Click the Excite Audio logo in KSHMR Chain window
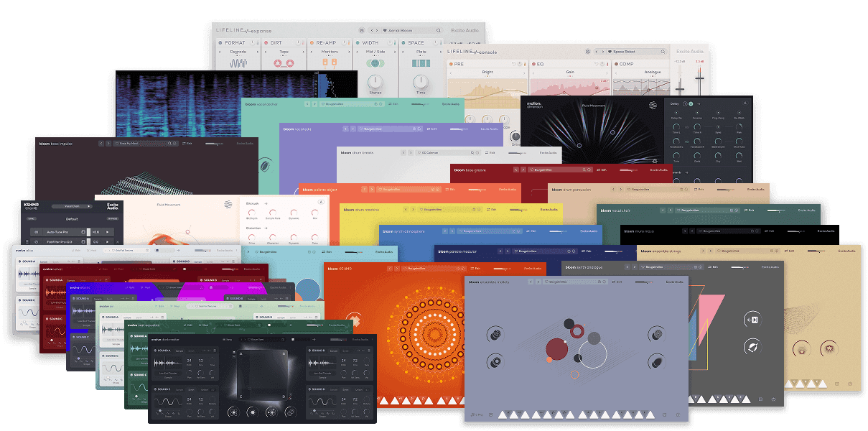The height and width of the screenshot is (431, 868). [113, 206]
